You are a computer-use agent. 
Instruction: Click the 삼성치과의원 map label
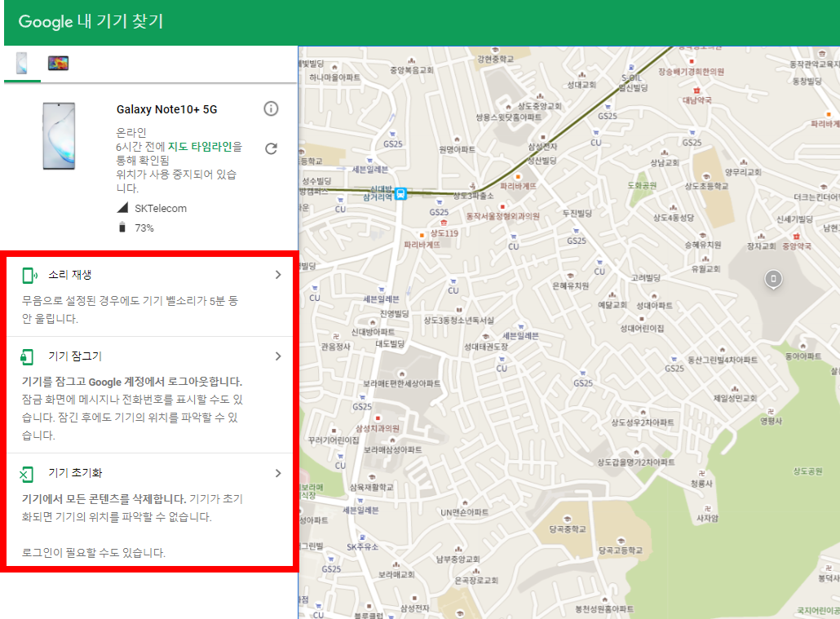pyautogui.click(x=378, y=428)
